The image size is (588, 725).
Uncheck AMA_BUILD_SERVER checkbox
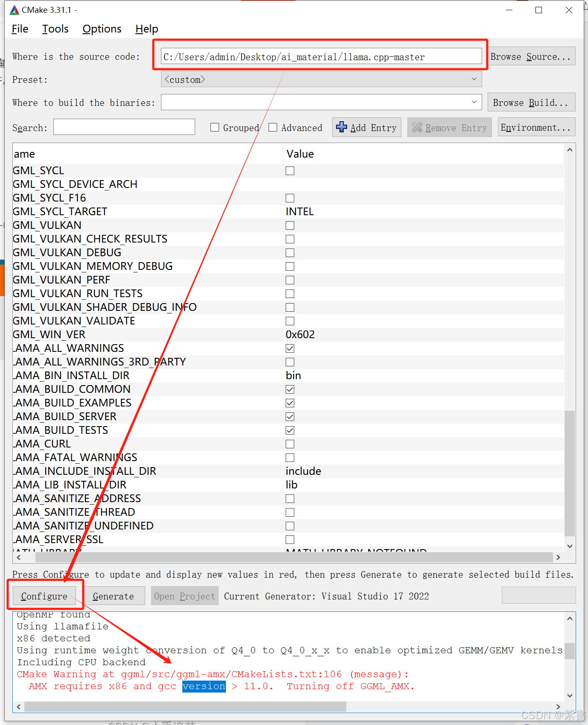click(290, 417)
